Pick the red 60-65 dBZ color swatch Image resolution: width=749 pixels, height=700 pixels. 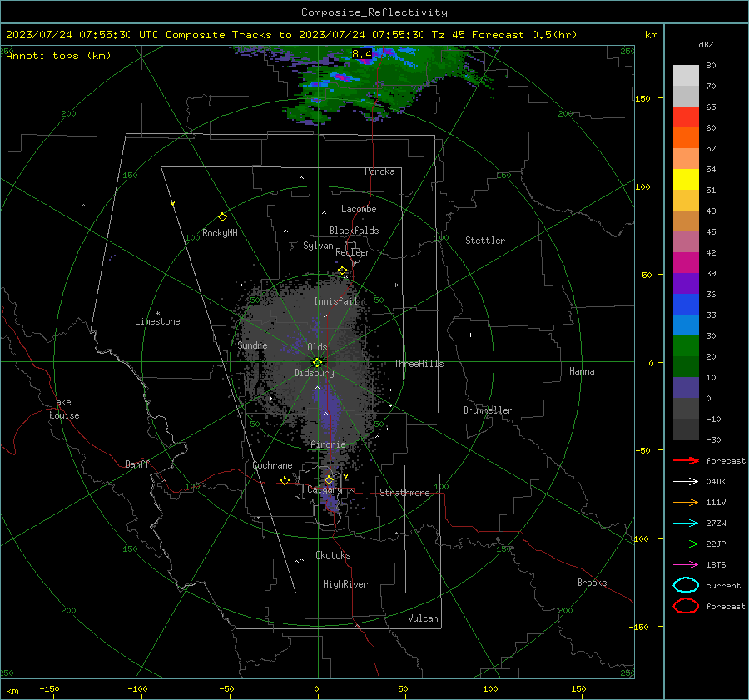[x=686, y=117]
